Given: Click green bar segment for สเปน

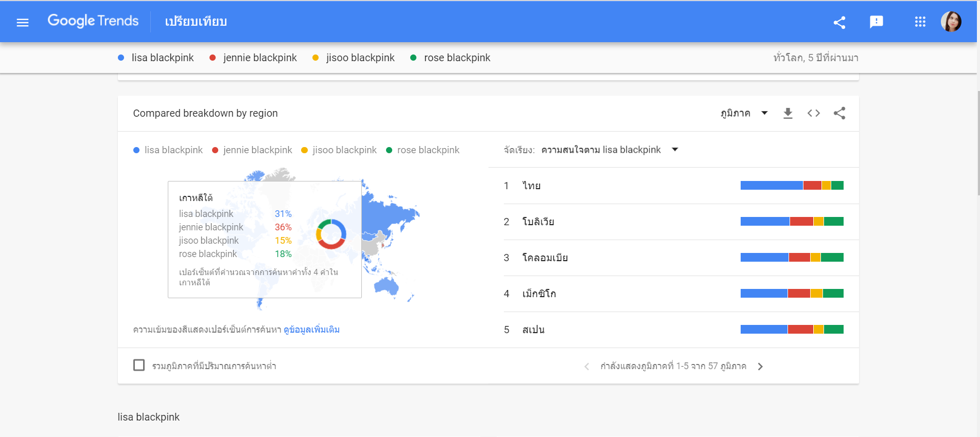Looking at the screenshot, I should pyautogui.click(x=834, y=330).
